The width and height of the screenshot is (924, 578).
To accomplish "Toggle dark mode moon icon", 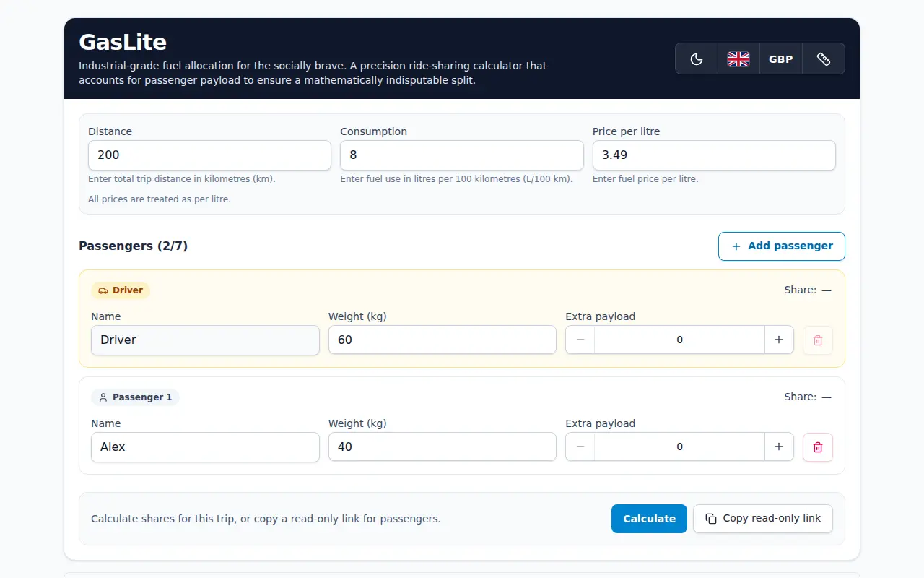I will 697,59.
